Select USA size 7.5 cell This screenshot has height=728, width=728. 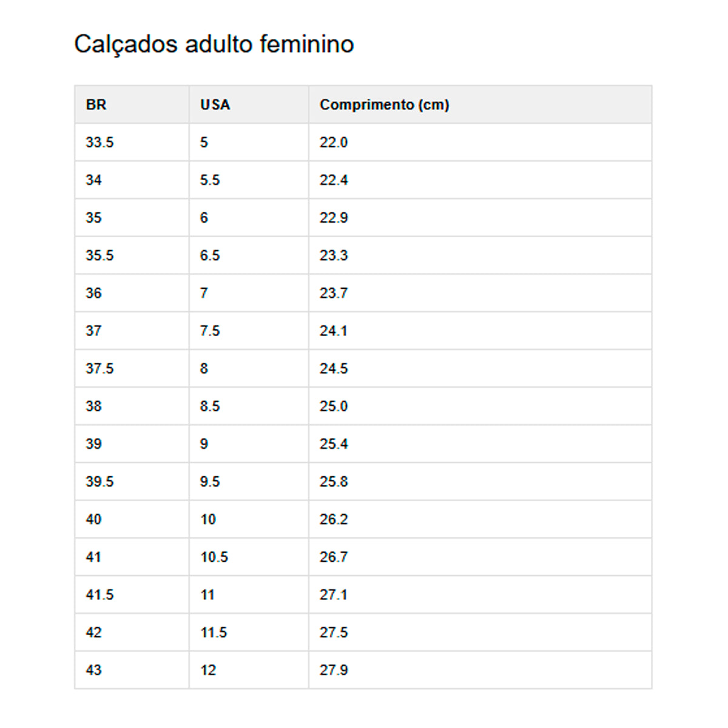[x=210, y=331]
